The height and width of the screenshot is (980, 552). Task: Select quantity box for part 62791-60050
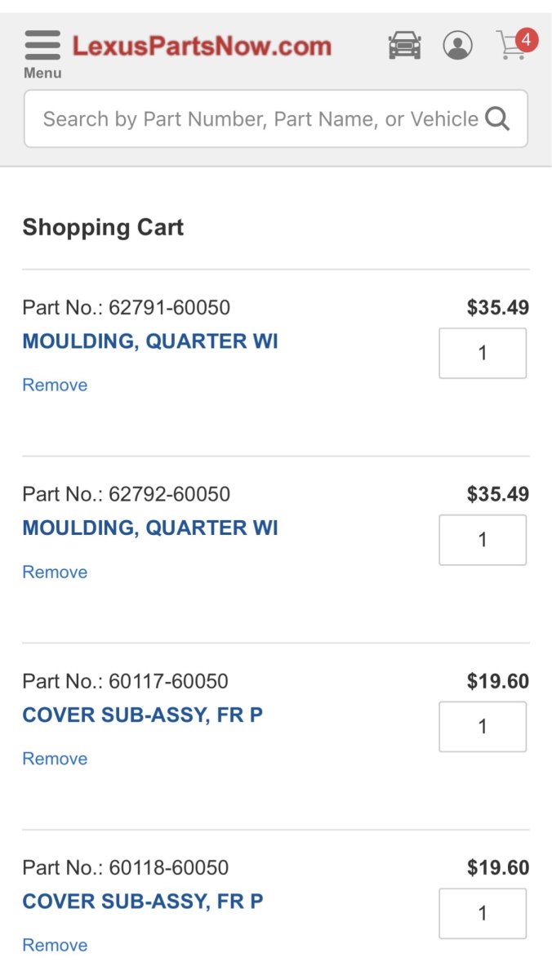[483, 353]
